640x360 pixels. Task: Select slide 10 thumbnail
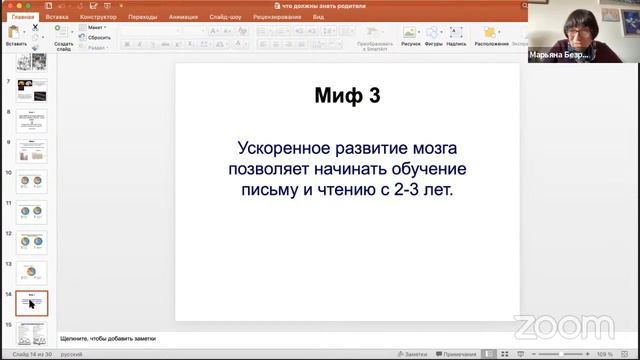coord(32,182)
